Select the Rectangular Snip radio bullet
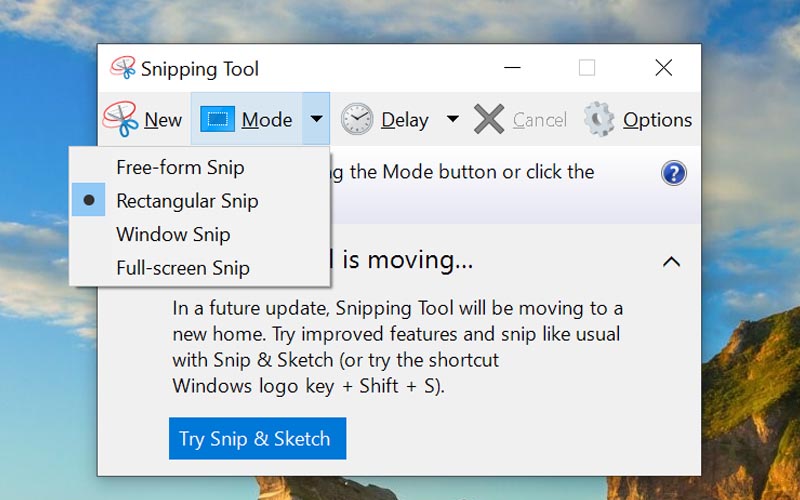Image resolution: width=800 pixels, height=500 pixels. 89,201
